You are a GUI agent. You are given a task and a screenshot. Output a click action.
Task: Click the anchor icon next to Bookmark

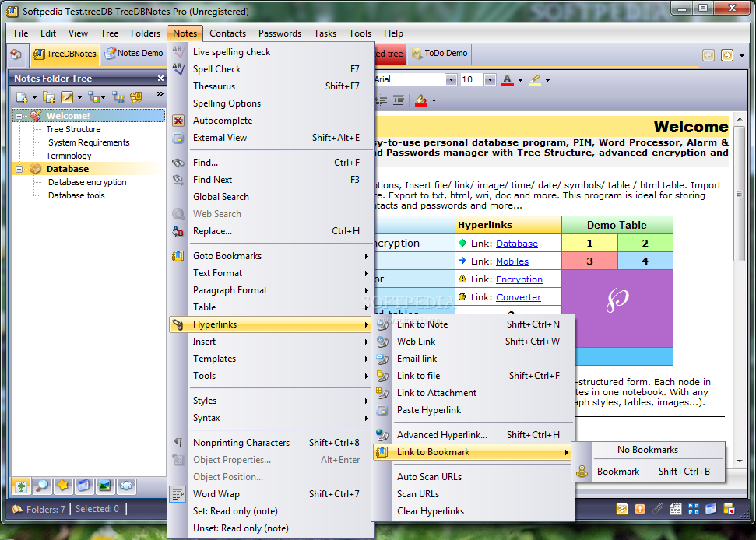[582, 472]
